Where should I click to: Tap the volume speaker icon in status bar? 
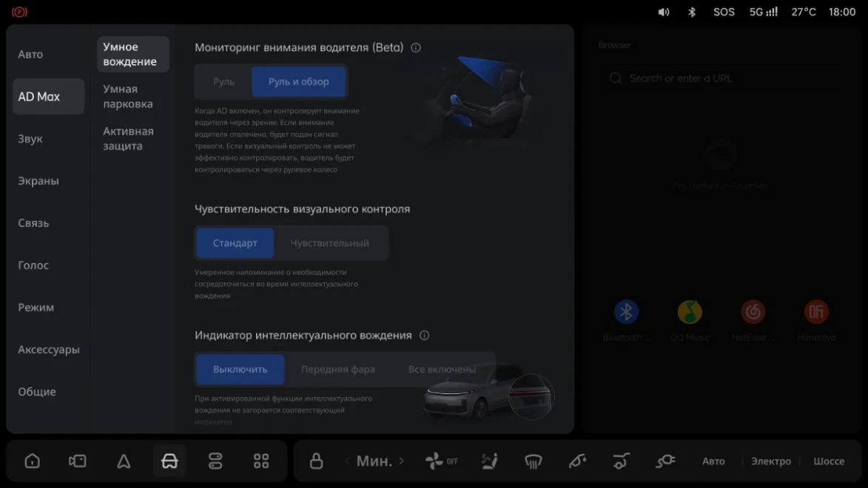pos(664,12)
